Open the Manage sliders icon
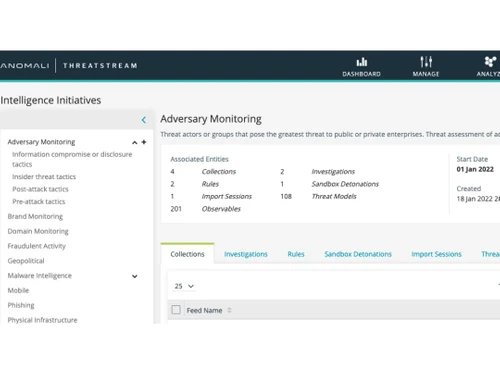 426,62
